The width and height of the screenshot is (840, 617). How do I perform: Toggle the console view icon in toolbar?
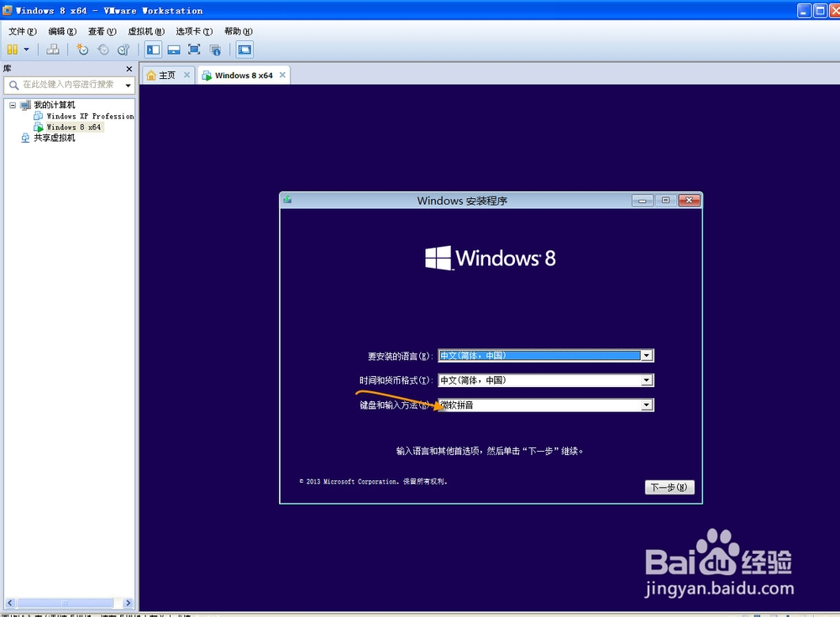coord(244,50)
